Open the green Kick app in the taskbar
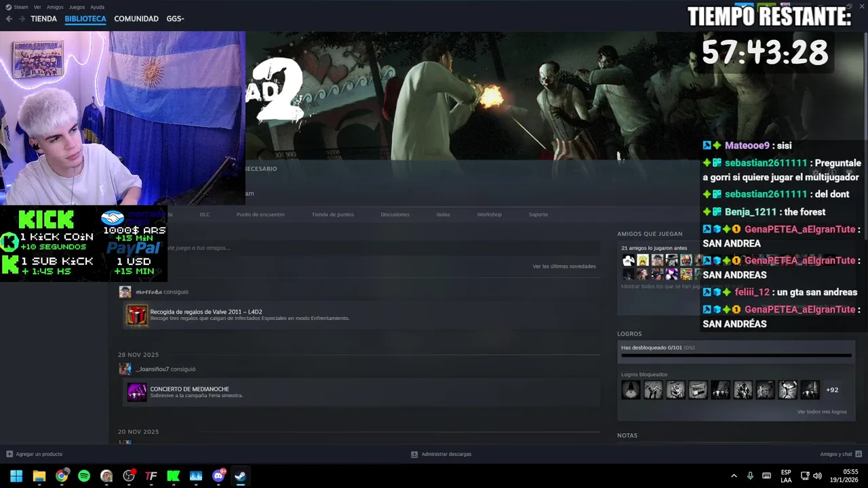 174,476
